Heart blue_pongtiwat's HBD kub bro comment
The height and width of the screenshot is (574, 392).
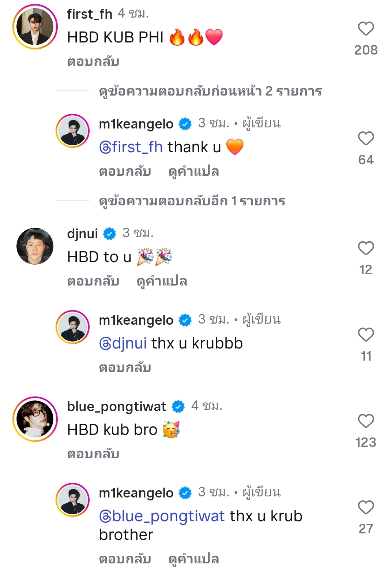(x=366, y=421)
